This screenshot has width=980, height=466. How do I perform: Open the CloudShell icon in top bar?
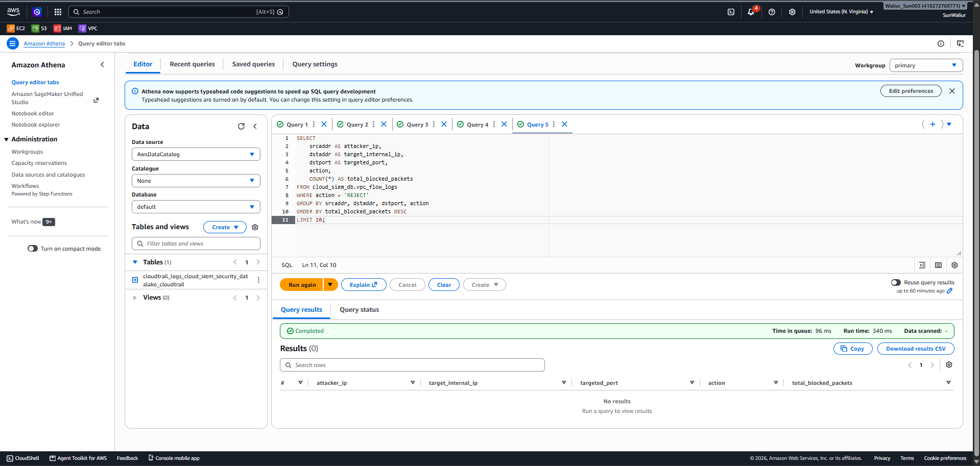[x=731, y=12]
